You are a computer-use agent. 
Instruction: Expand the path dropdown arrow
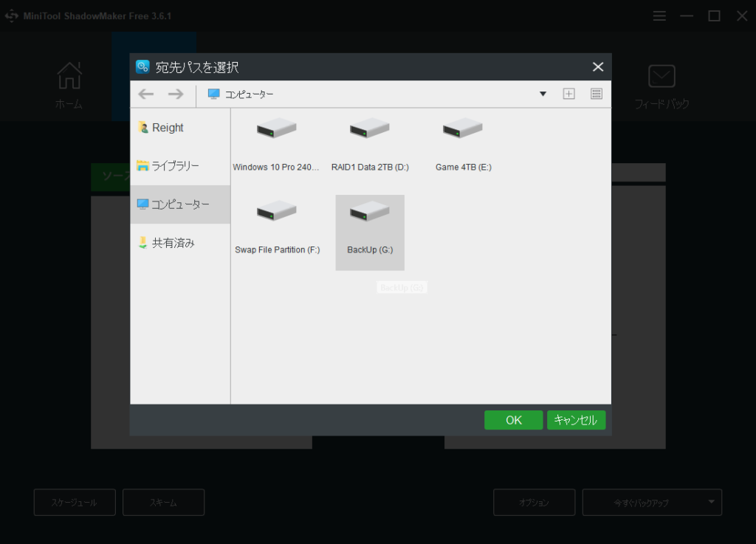pyautogui.click(x=543, y=94)
